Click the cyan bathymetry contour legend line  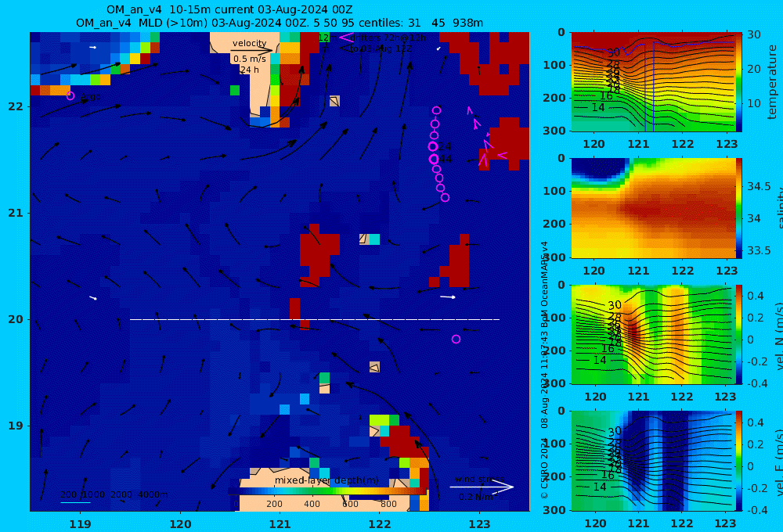[75, 502]
